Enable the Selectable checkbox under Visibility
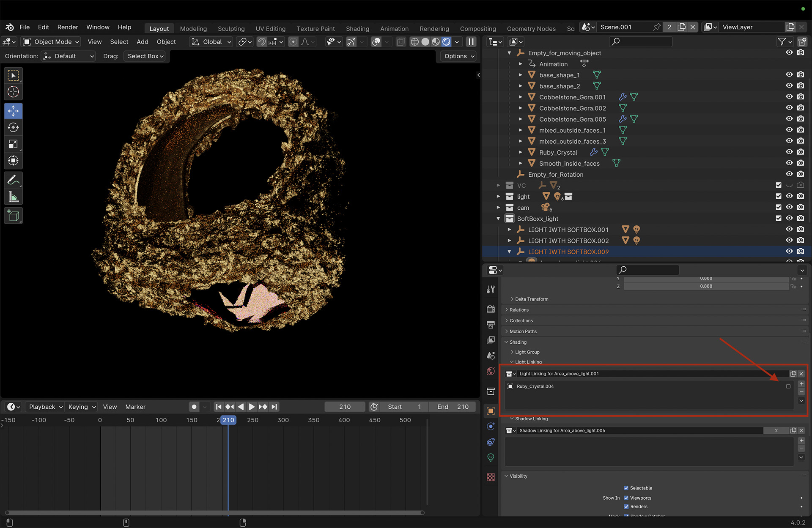Image resolution: width=812 pixels, height=528 pixels. click(x=626, y=488)
